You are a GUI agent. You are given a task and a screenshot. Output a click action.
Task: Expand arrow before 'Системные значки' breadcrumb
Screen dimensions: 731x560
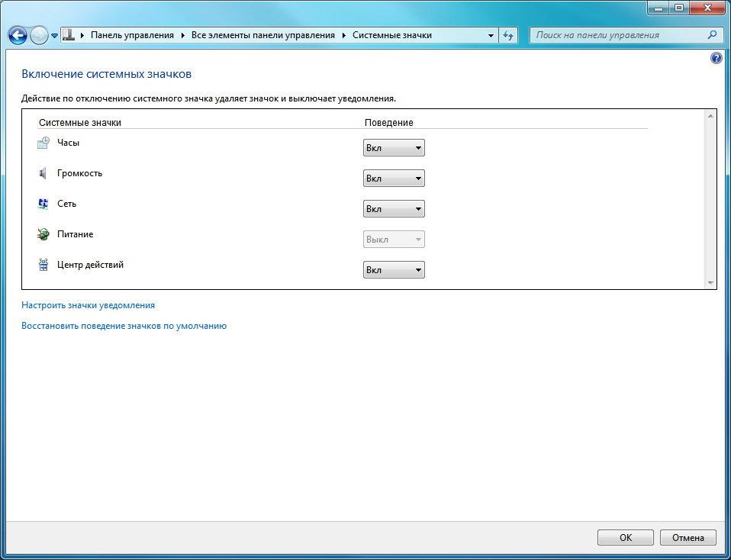coord(344,35)
